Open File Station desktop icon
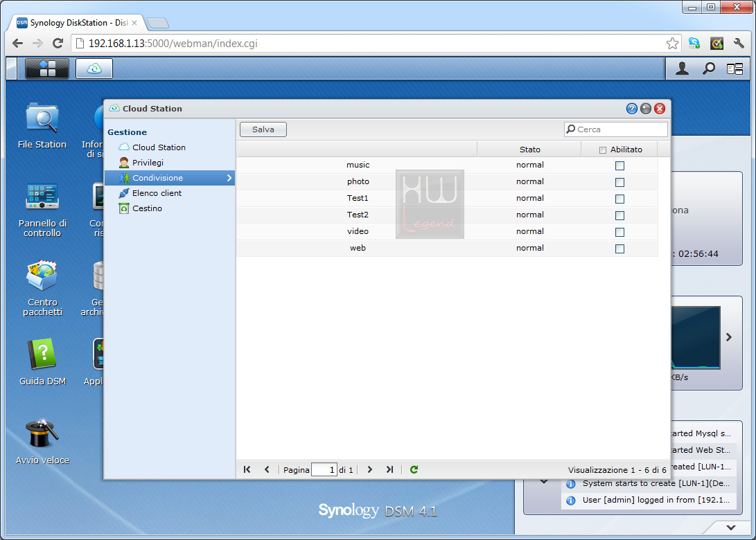Screen dimensions: 756x540 (x=42, y=125)
